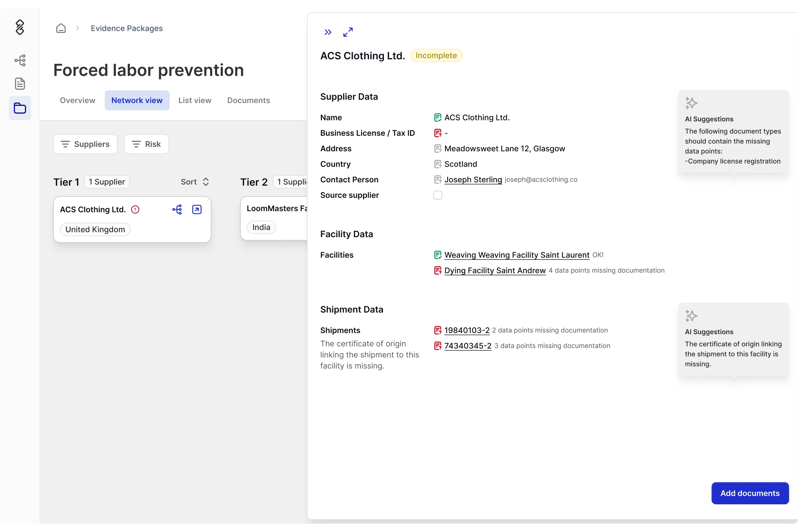The width and height of the screenshot is (798, 532).
Task: Toggle the Source supplier checkbox
Action: (x=438, y=195)
